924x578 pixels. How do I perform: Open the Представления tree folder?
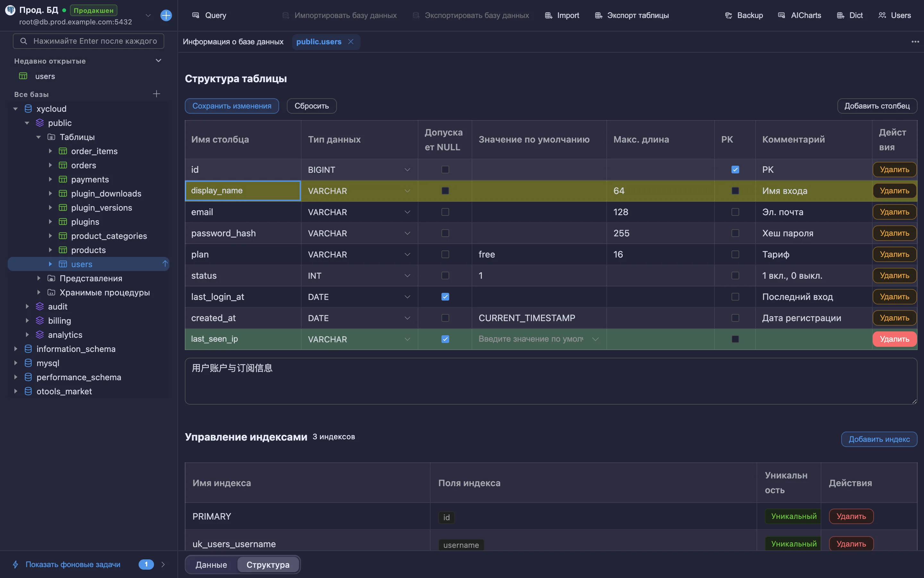[x=91, y=278]
